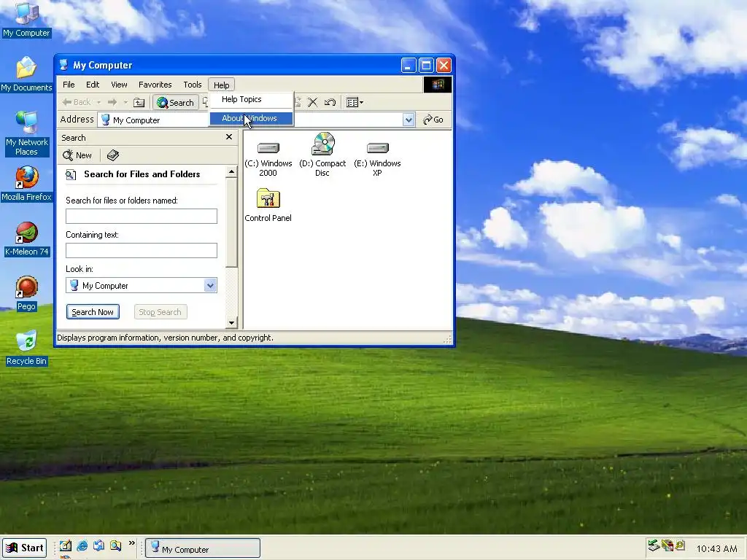The image size is (747, 560).
Task: Click the Undo toolbar icon
Action: [330, 102]
